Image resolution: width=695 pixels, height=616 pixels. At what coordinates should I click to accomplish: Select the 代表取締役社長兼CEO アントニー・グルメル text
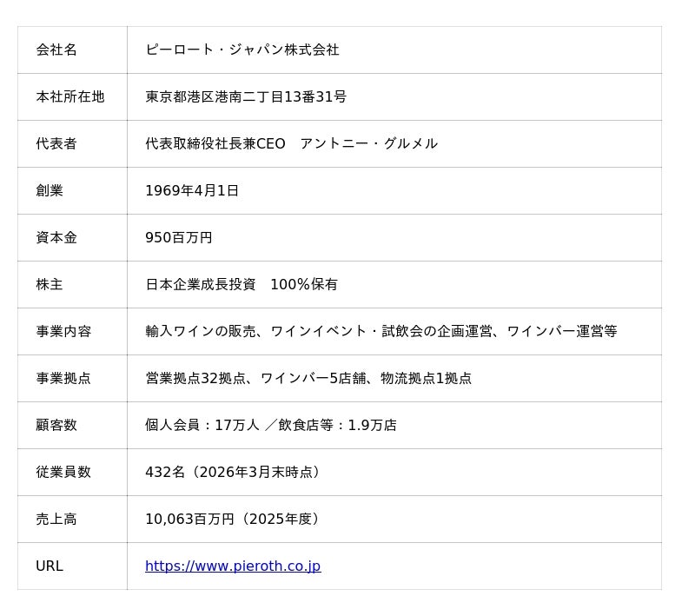pos(292,143)
